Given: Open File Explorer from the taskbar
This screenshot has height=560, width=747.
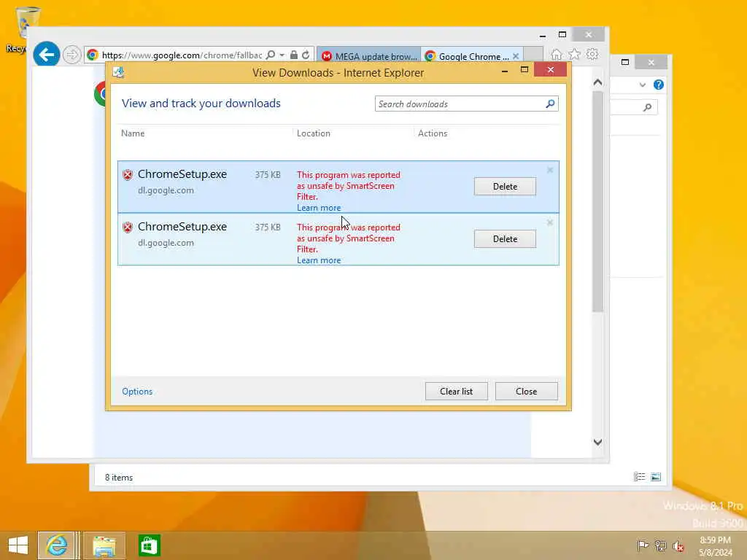Looking at the screenshot, I should point(104,545).
